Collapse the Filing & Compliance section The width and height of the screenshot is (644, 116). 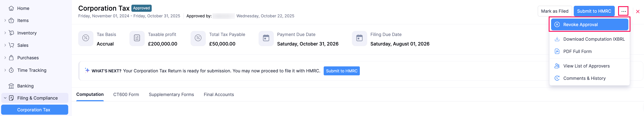[x=5, y=98]
